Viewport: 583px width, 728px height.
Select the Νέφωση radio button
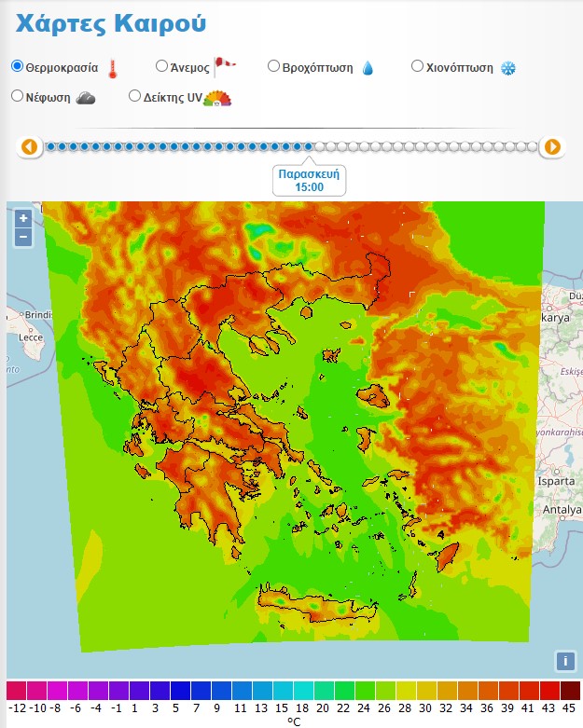point(18,96)
